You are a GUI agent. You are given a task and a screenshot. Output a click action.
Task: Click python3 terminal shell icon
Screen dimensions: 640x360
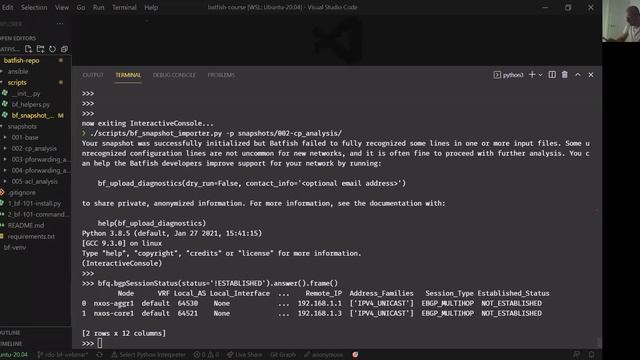click(497, 75)
